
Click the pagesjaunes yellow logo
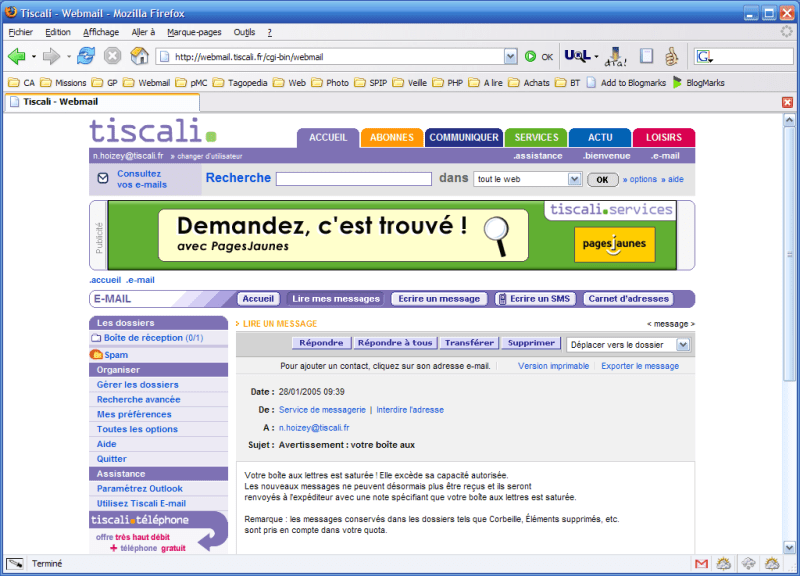pos(614,244)
